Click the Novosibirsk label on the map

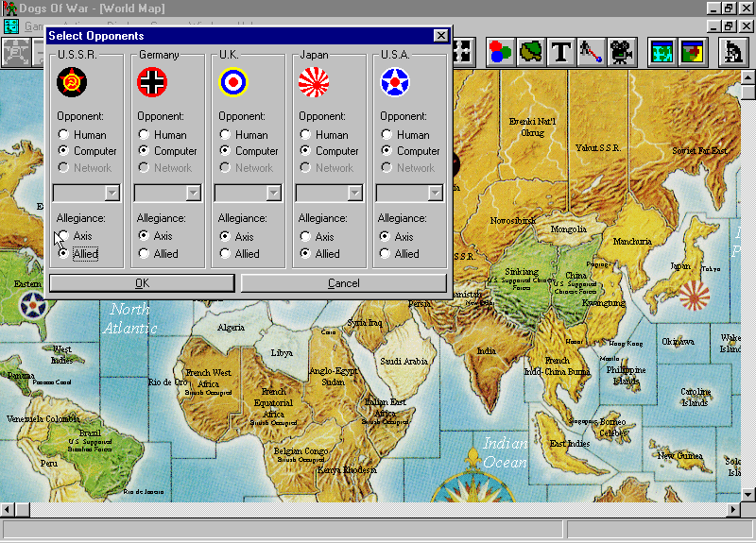pyautogui.click(x=513, y=221)
